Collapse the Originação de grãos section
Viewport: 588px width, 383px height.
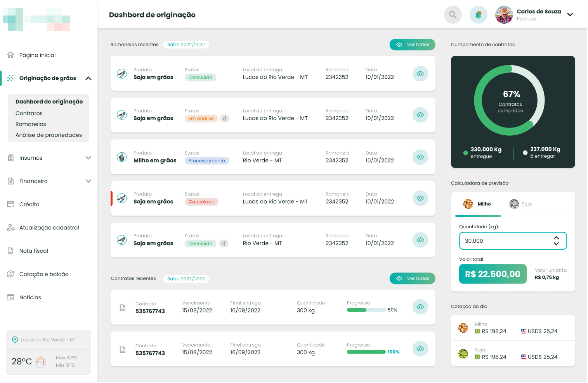(x=88, y=78)
